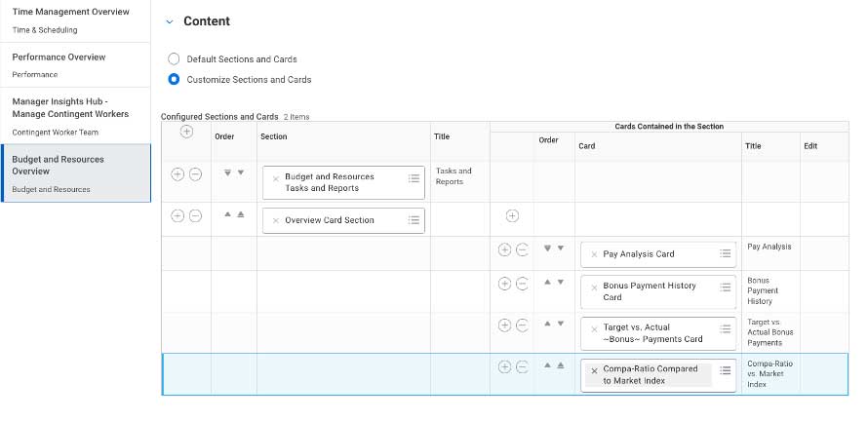Viewport: 868px width, 421px height.
Task: Move Compa-Ratio card to the top
Action: (x=560, y=365)
